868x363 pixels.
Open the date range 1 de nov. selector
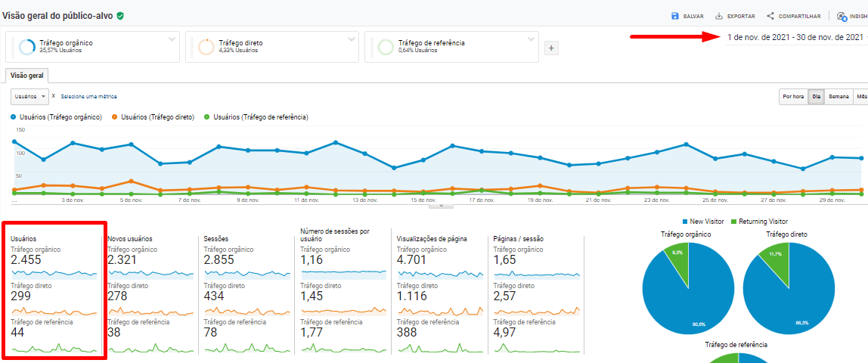[x=794, y=37]
